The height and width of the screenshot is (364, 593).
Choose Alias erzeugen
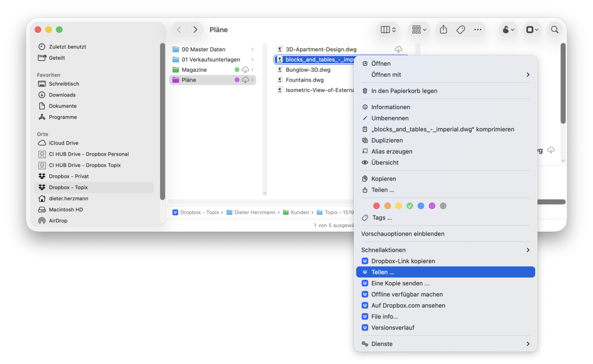(445, 152)
